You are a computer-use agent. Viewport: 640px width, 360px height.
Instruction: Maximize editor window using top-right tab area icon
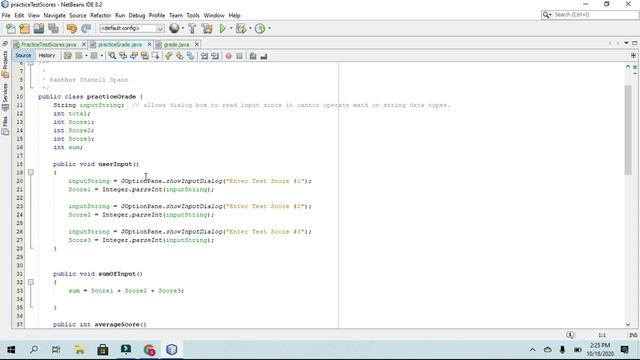635,43
